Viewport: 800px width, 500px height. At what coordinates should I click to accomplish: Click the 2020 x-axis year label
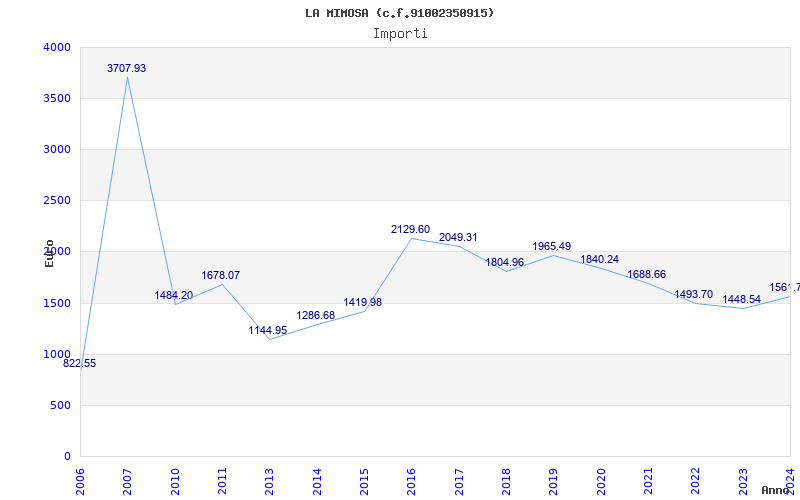[x=601, y=482]
